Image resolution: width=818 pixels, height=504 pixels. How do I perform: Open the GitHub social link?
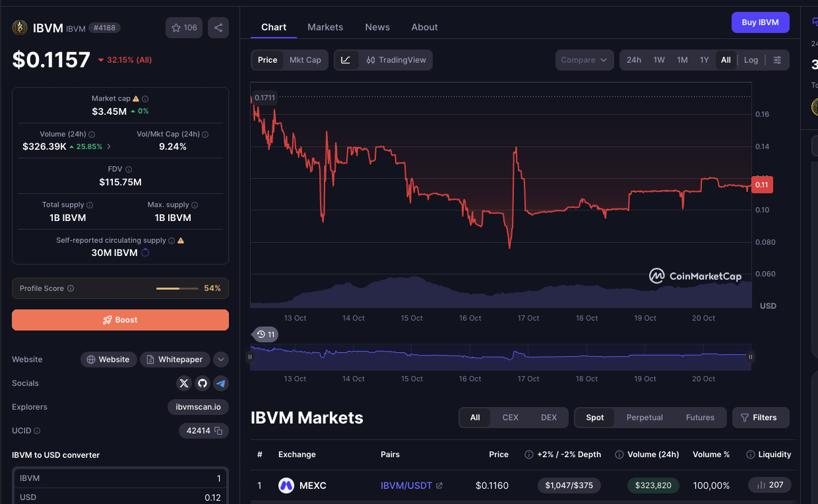203,383
